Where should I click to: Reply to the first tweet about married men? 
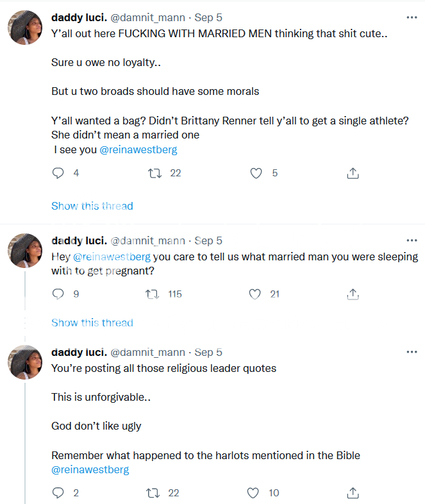tap(58, 173)
